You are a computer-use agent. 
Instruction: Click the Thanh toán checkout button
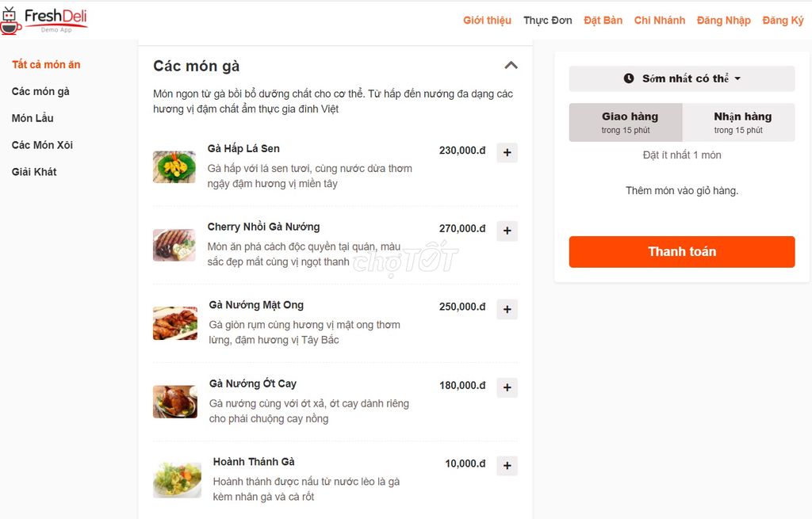coord(682,251)
